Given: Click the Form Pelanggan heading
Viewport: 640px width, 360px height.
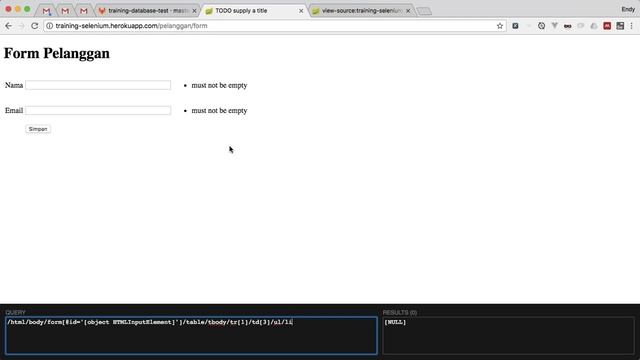Looking at the screenshot, I should coord(57,53).
